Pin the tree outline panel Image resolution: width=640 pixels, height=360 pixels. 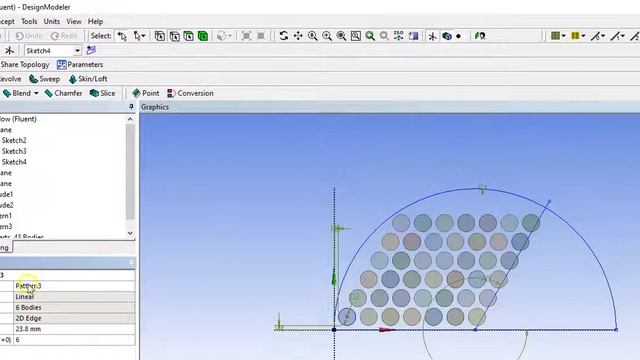[x=131, y=107]
